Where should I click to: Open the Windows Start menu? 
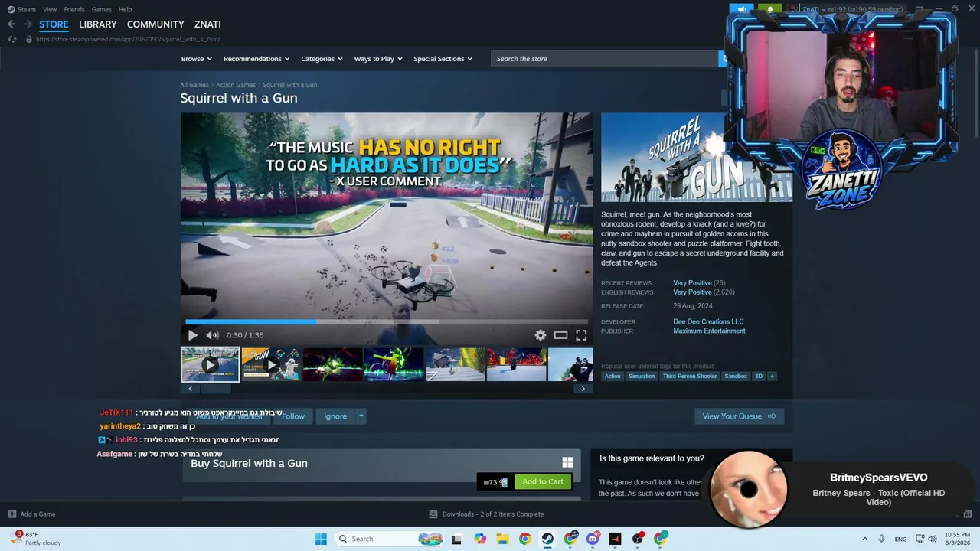(320, 539)
